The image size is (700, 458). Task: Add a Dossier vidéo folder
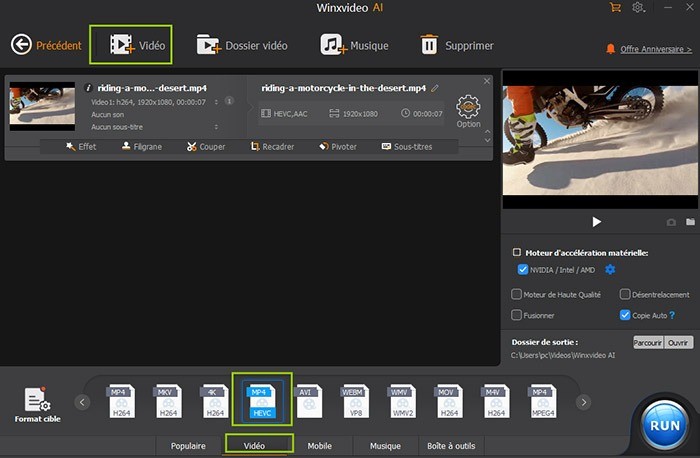click(x=242, y=45)
